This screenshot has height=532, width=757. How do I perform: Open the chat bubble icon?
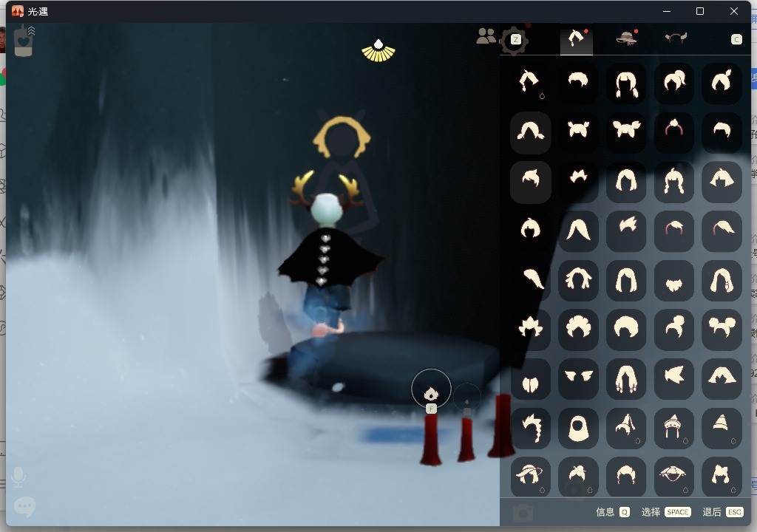click(x=24, y=506)
